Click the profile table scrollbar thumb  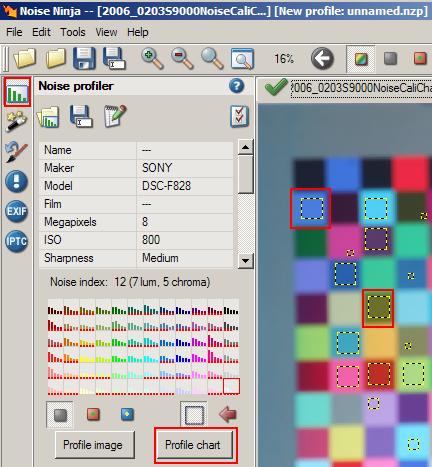(246, 175)
